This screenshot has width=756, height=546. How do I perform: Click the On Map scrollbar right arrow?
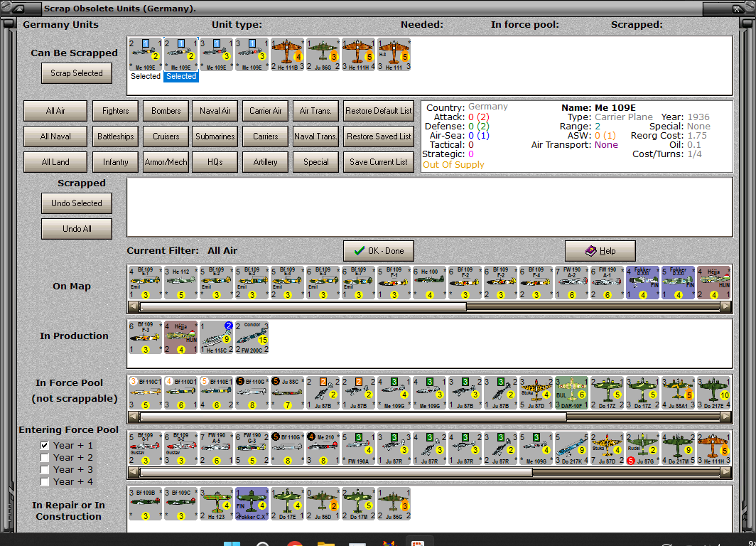725,306
